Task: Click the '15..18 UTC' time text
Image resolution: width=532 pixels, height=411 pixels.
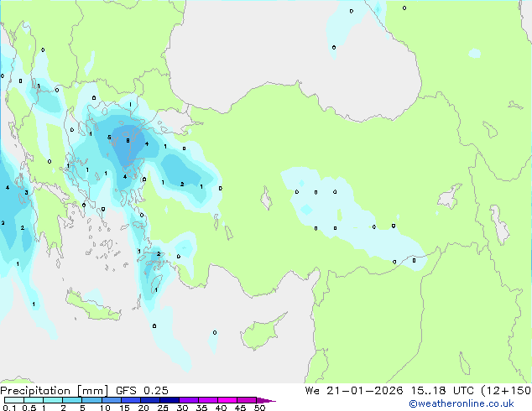Action: pyautogui.click(x=442, y=391)
